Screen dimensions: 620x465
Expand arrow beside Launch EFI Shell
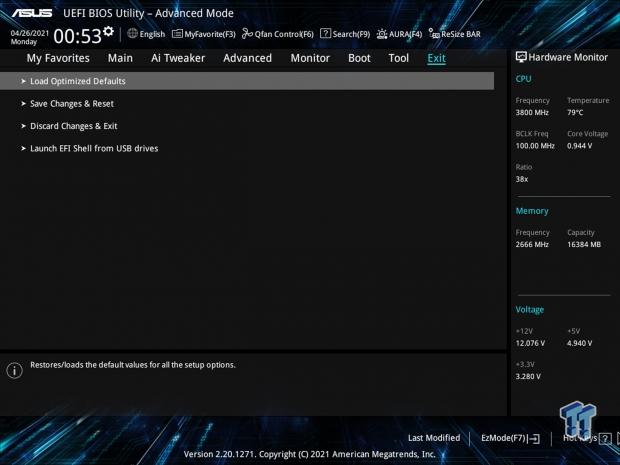coord(23,148)
